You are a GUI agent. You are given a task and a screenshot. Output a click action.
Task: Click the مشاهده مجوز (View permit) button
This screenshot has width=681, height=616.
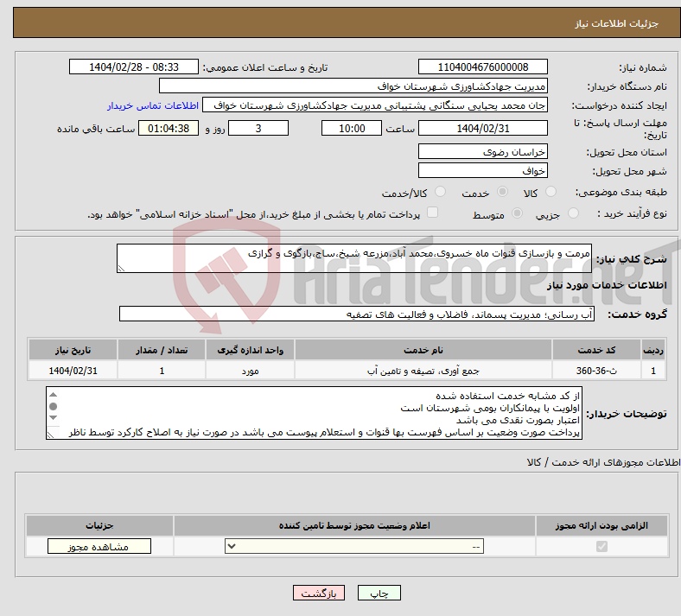coord(99,547)
